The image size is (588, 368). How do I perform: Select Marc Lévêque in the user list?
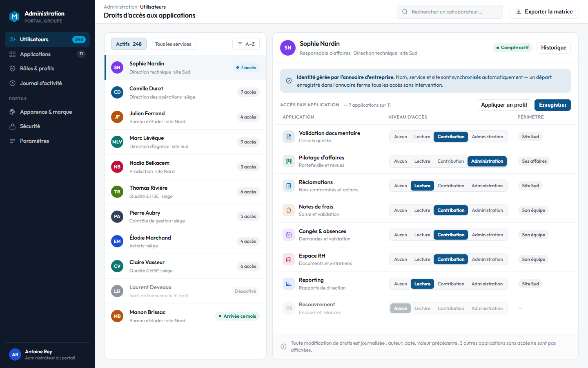[x=185, y=142]
